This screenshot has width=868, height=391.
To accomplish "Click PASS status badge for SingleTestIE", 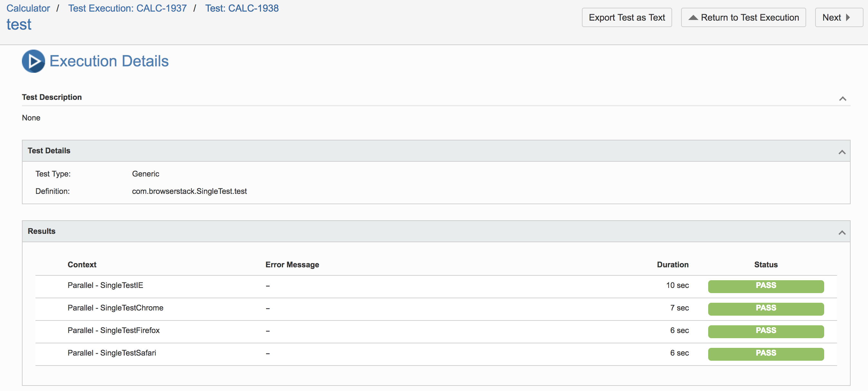I will 766,286.
